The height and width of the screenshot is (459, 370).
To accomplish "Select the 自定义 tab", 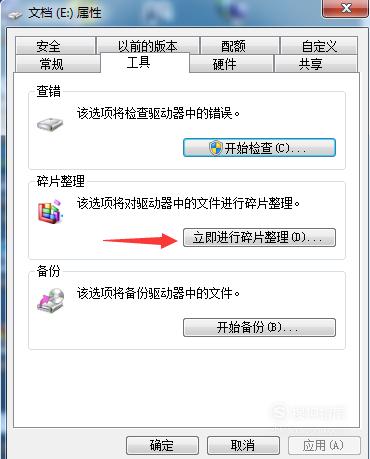I will (319, 45).
